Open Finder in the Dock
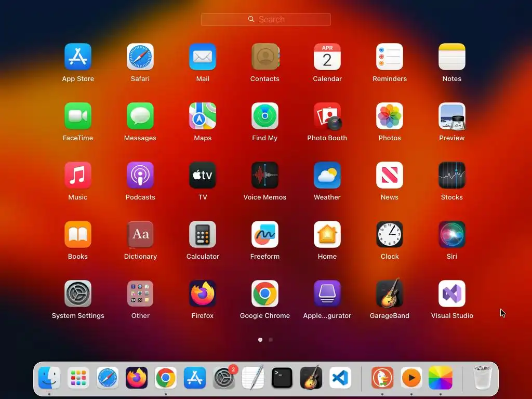The image size is (532, 399). click(x=49, y=378)
